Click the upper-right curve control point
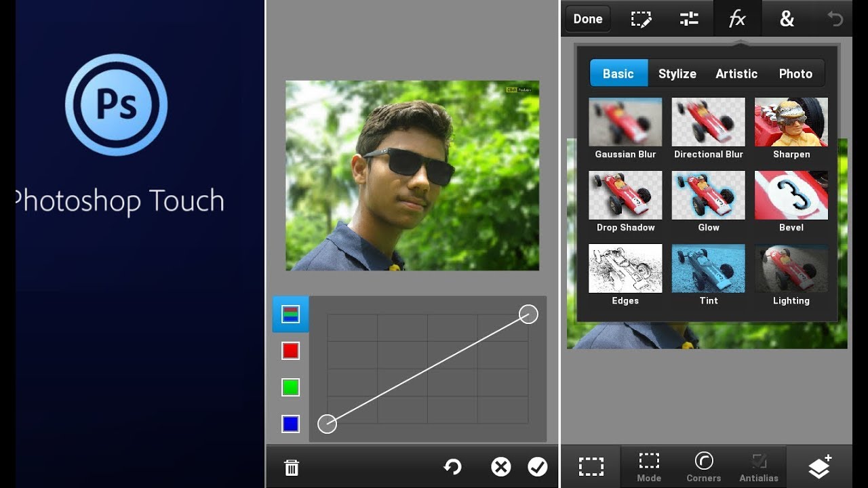The image size is (868, 488). [528, 314]
